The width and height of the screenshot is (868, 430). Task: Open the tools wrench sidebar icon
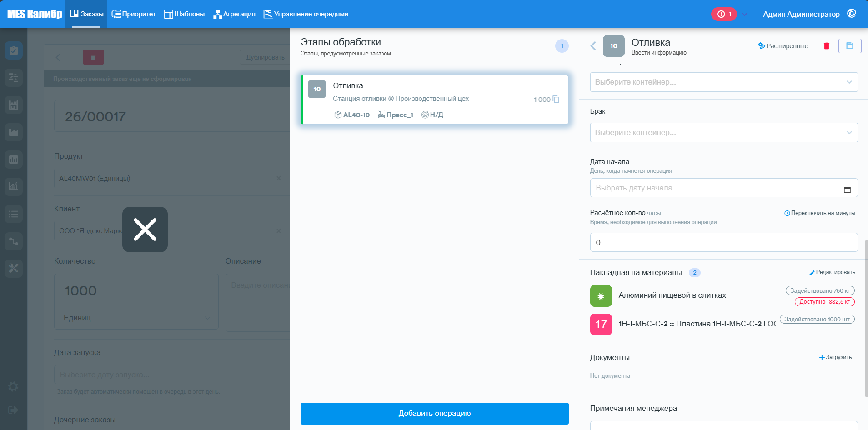pos(14,268)
